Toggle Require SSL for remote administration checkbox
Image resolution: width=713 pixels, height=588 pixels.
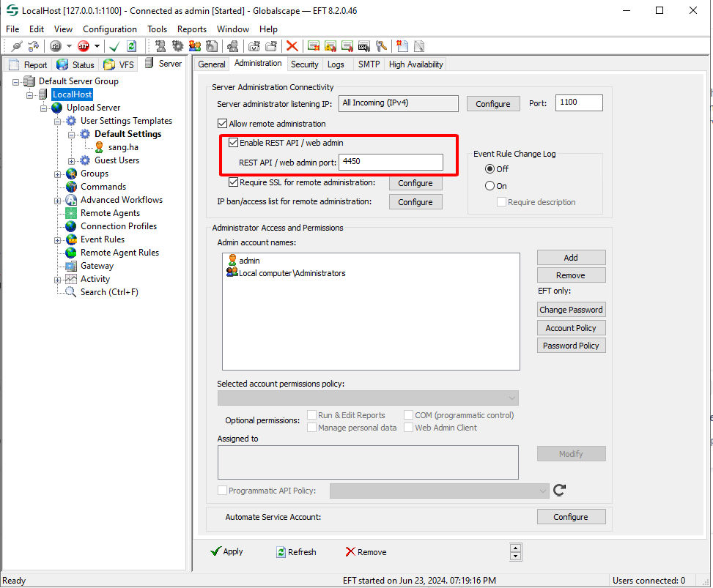click(233, 182)
